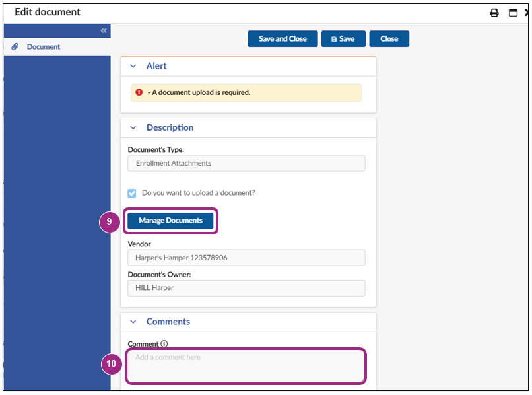Collapse the Description section
The image size is (532, 395).
tap(133, 127)
